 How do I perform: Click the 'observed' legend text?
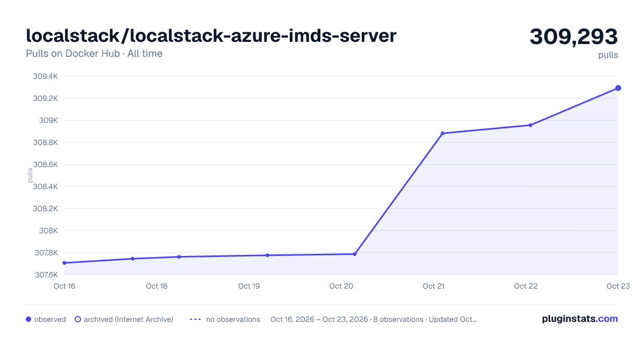(x=50, y=319)
